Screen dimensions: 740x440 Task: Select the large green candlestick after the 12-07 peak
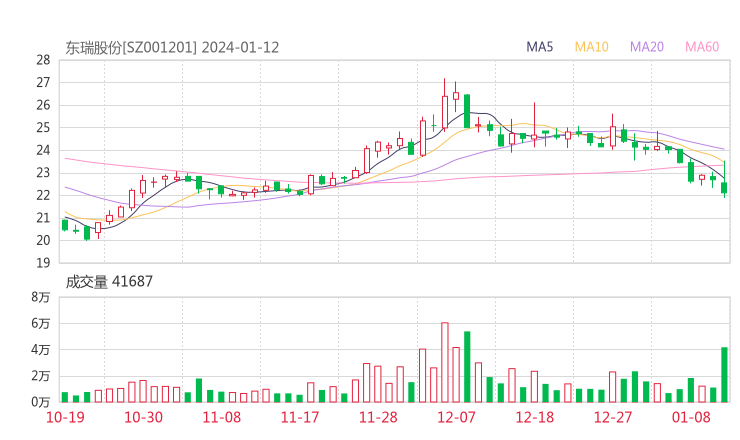pos(467,111)
